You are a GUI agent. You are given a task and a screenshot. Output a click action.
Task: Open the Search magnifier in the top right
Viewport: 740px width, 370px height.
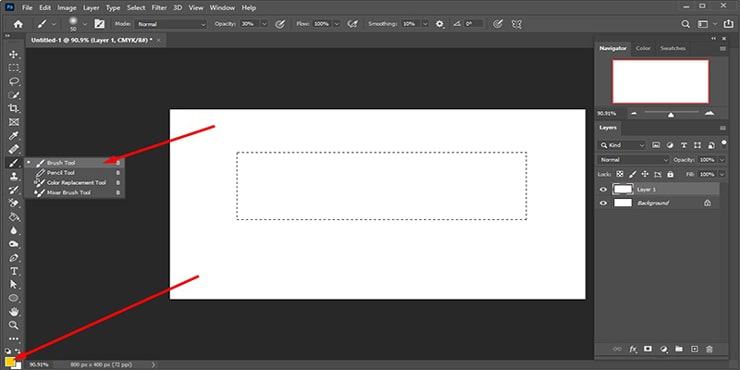[x=686, y=24]
